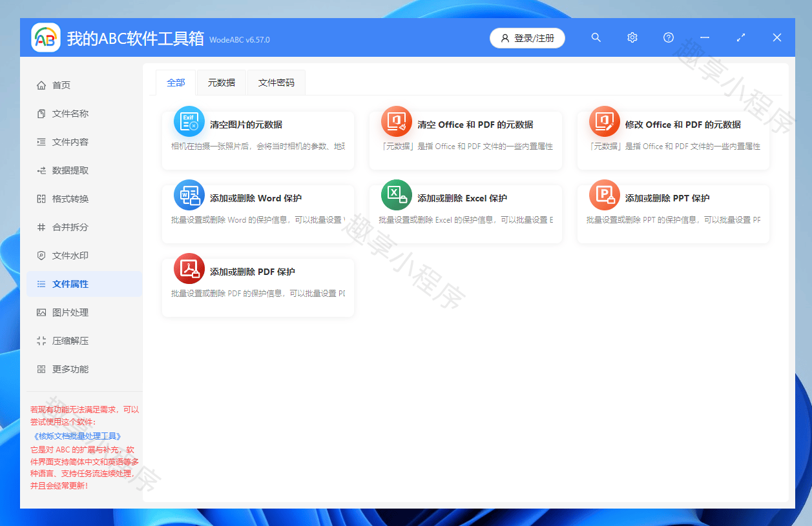The height and width of the screenshot is (526, 812).
Task: Open settings via the gear icon
Action: pos(632,38)
